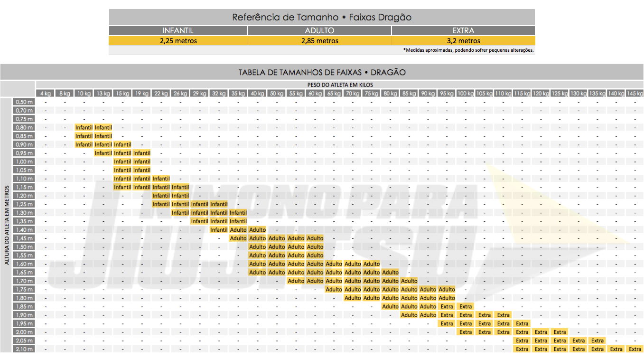Select the '10 kg' column header

click(x=84, y=94)
